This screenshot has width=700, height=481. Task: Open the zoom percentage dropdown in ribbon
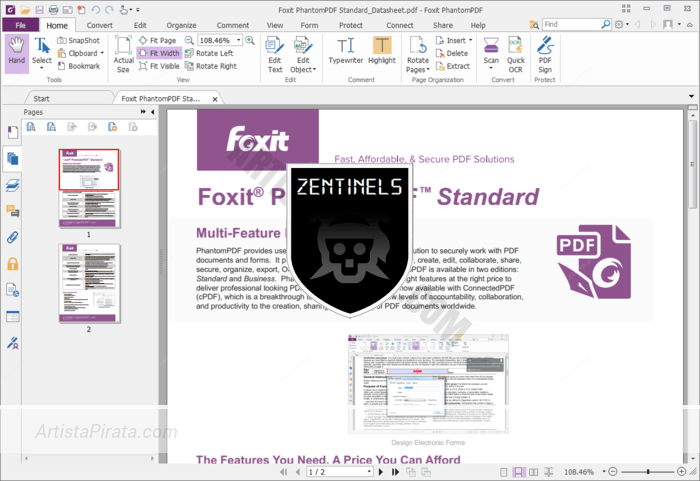(237, 41)
